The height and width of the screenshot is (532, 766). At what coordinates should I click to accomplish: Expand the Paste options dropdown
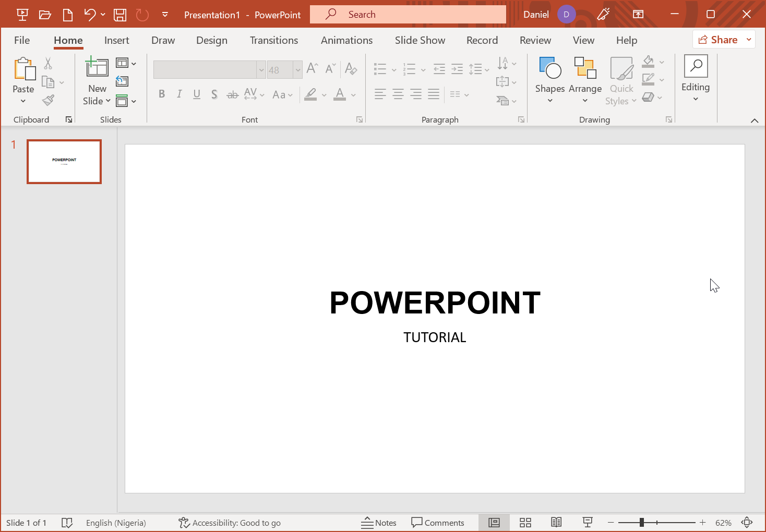coord(23,101)
